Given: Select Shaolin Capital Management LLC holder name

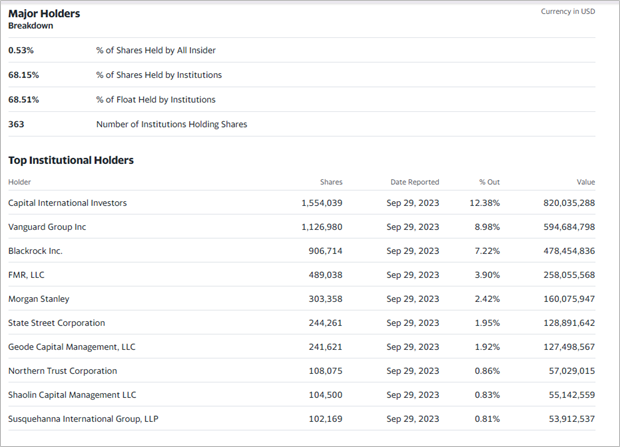Looking at the screenshot, I should click(x=72, y=395).
